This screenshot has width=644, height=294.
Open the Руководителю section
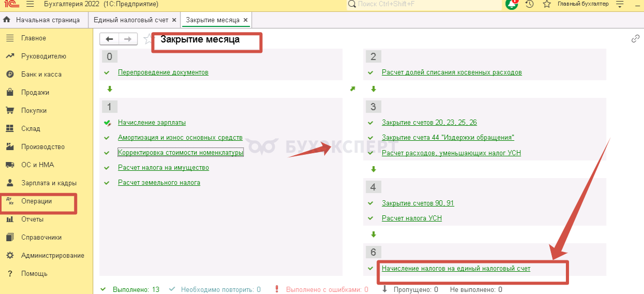43,56
